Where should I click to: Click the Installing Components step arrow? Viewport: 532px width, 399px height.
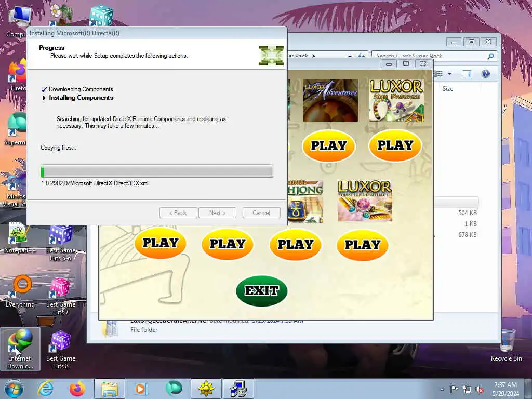pyautogui.click(x=44, y=98)
